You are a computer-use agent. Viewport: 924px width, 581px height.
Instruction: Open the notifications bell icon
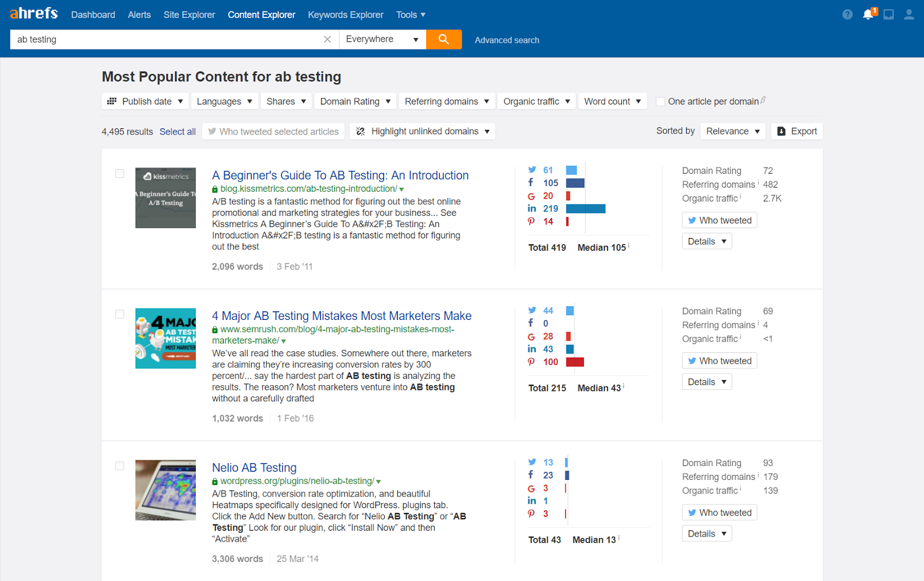coord(868,14)
